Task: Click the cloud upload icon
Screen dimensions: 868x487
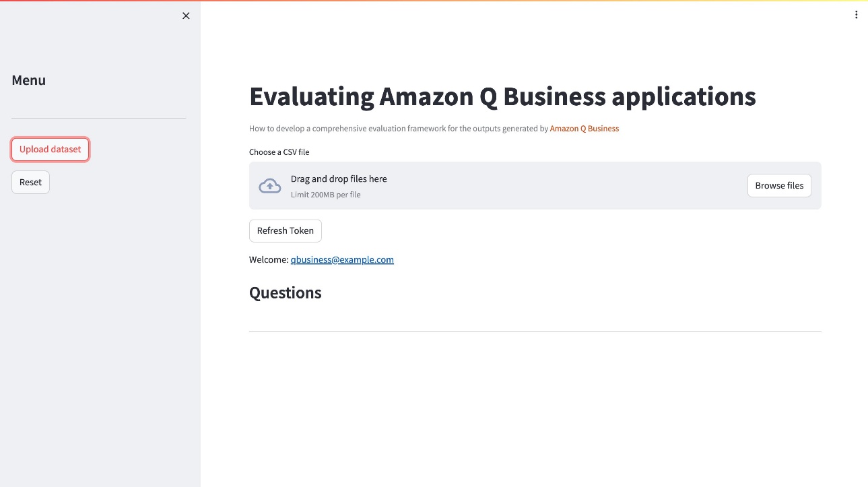Action: (x=270, y=186)
